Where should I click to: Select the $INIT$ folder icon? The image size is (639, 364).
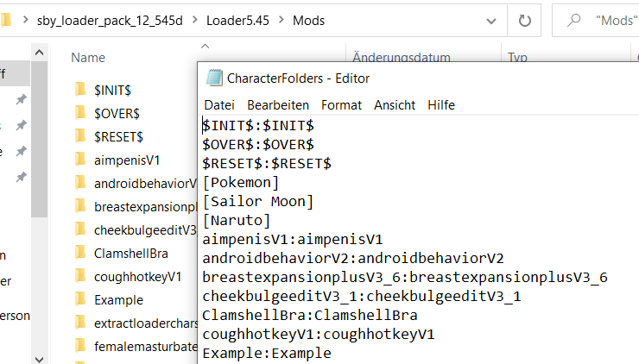[79, 90]
